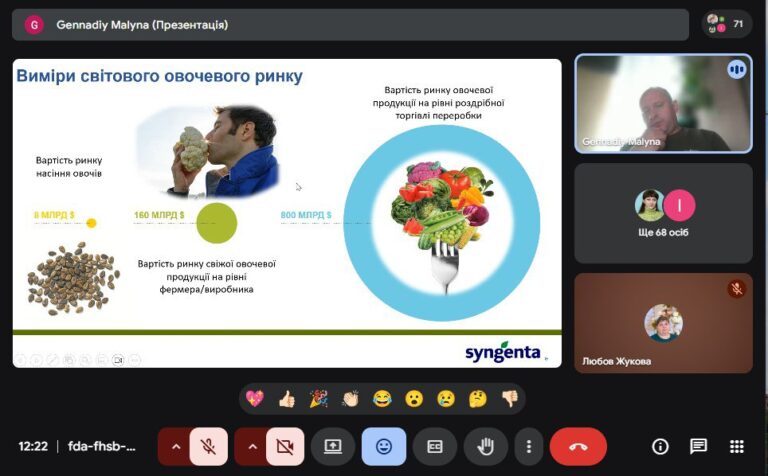
Task: Click the present screen icon
Action: click(x=332, y=447)
